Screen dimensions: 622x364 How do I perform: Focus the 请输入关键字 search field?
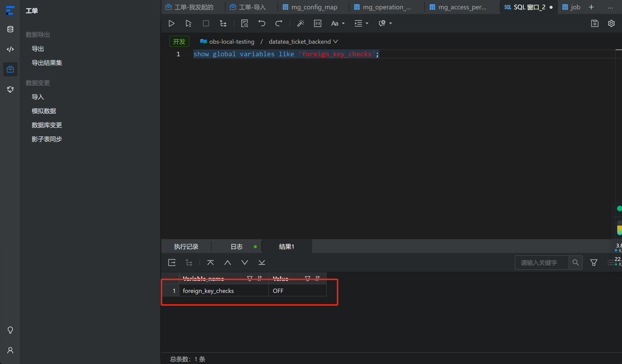point(542,263)
